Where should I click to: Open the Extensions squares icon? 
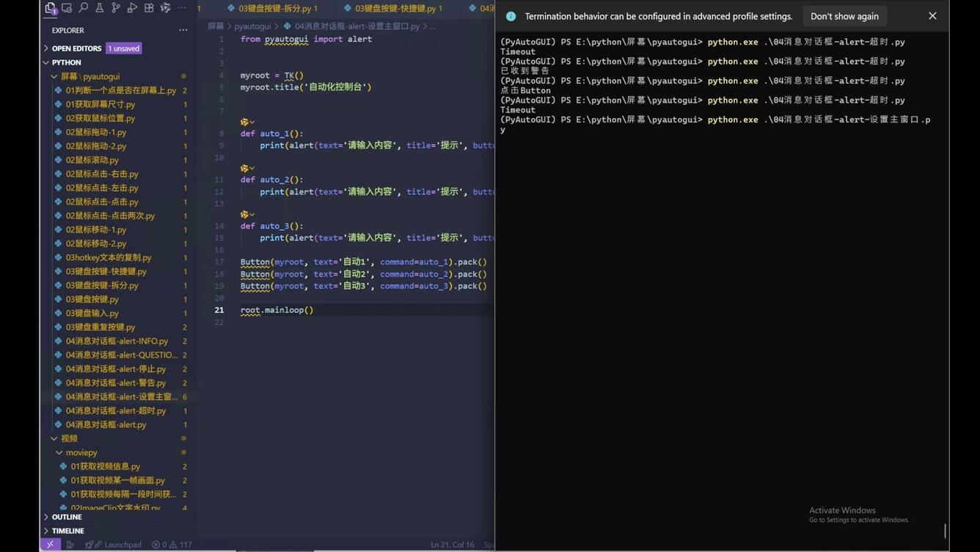[x=149, y=8]
